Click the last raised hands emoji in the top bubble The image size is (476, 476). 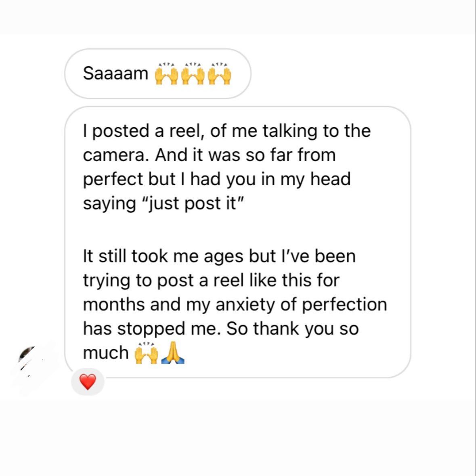pyautogui.click(x=220, y=74)
